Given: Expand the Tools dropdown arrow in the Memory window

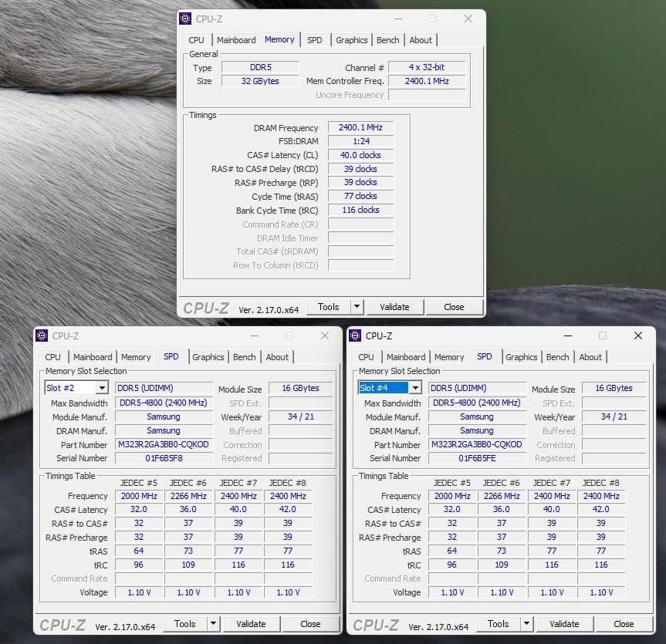Looking at the screenshot, I should 357,307.
